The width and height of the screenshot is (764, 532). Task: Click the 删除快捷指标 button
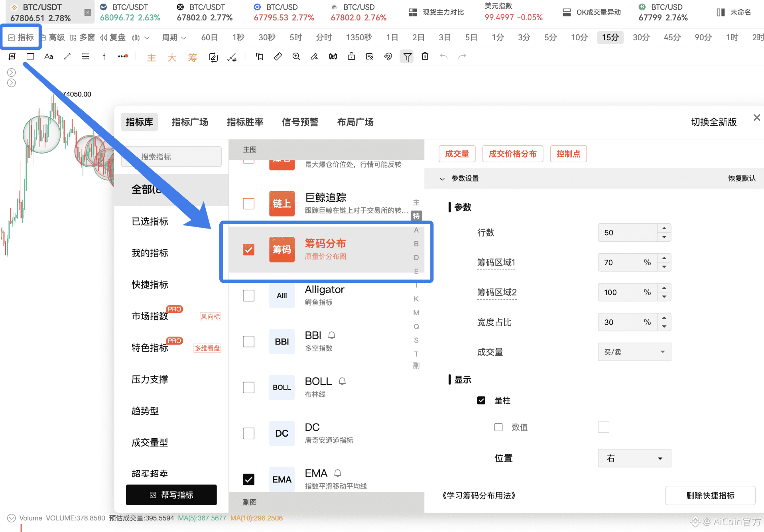click(710, 495)
